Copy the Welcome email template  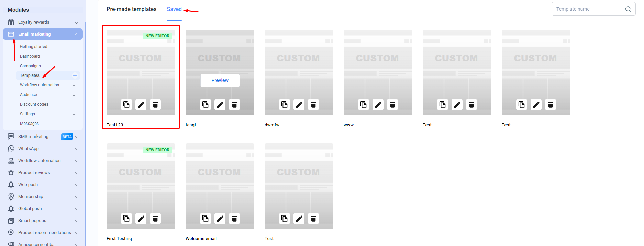click(206, 219)
